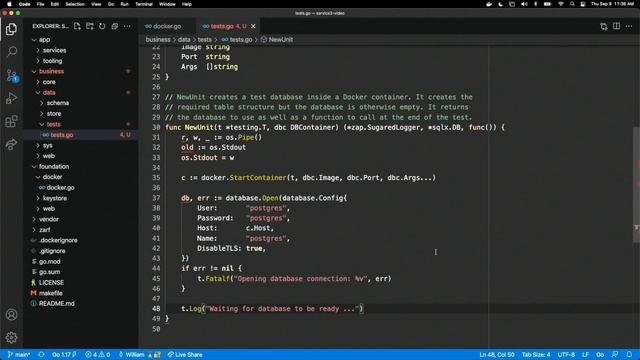Click the NewUnit breadcrumb symbol
Screen dimensions: 640x360
[277, 40]
